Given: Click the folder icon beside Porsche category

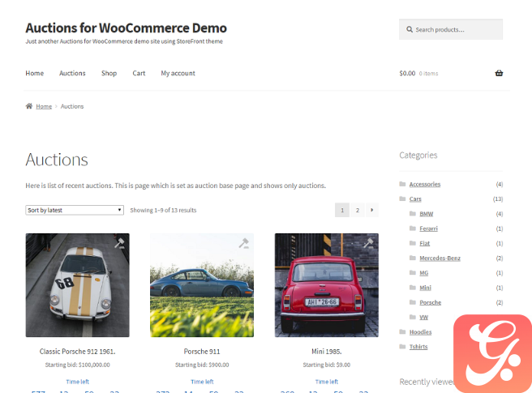Looking at the screenshot, I should 413,302.
